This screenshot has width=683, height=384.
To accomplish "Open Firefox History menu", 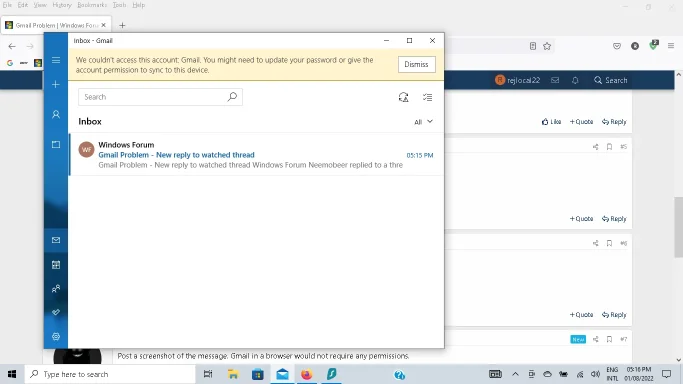I will [x=62, y=5].
